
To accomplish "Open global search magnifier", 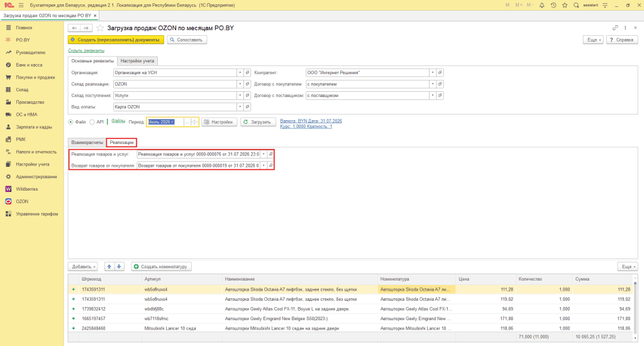I will [x=576, y=5].
